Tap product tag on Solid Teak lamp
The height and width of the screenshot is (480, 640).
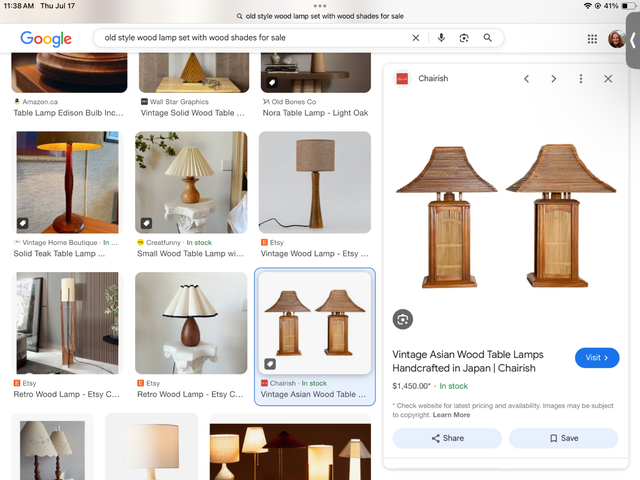23,223
